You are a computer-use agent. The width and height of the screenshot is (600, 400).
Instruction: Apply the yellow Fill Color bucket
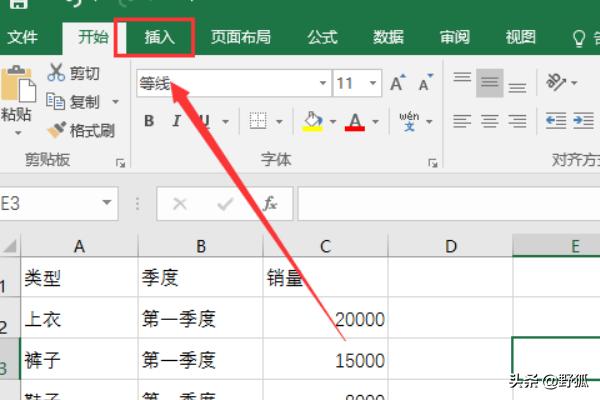[x=313, y=121]
